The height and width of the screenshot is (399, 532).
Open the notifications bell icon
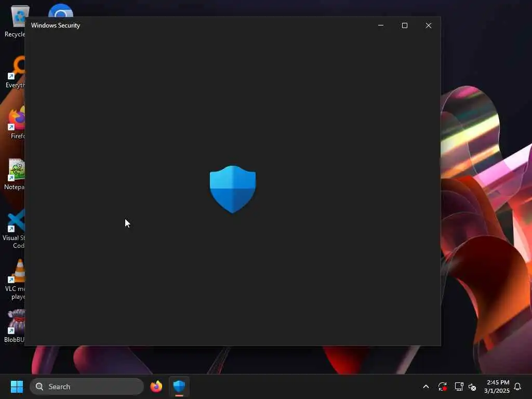[517, 387]
